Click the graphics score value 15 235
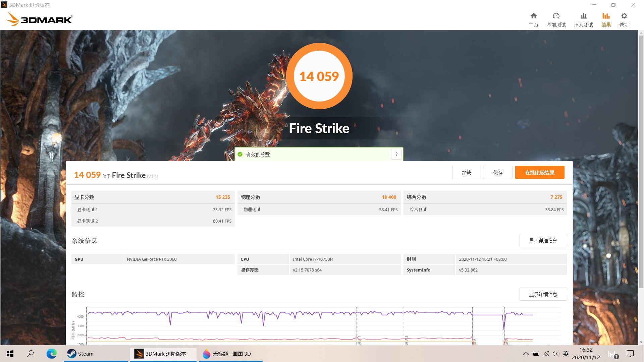Screen dimensions: 644x362 point(223,197)
